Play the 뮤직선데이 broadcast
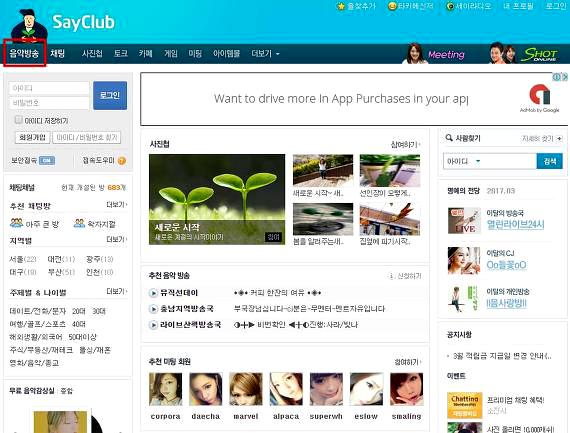The width and height of the screenshot is (570, 433). pos(153,293)
